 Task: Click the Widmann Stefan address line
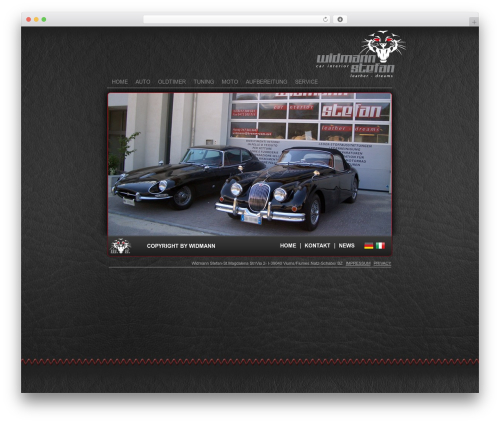click(267, 263)
